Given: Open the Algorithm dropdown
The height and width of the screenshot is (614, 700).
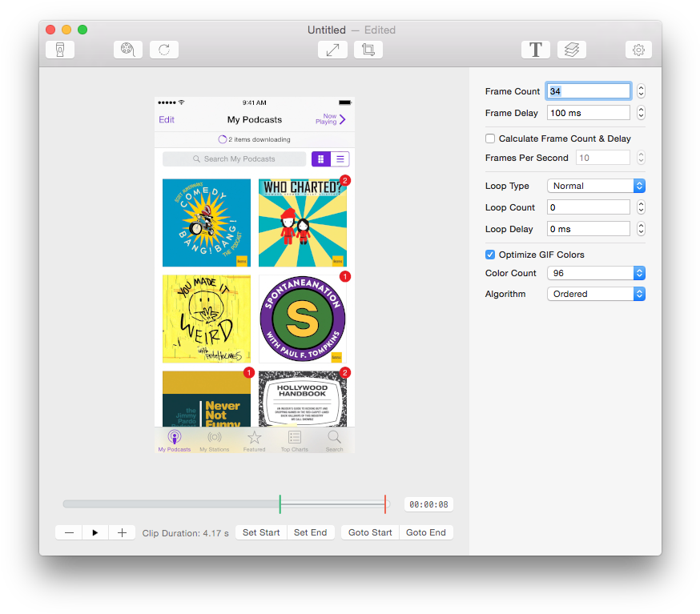Looking at the screenshot, I should (596, 294).
